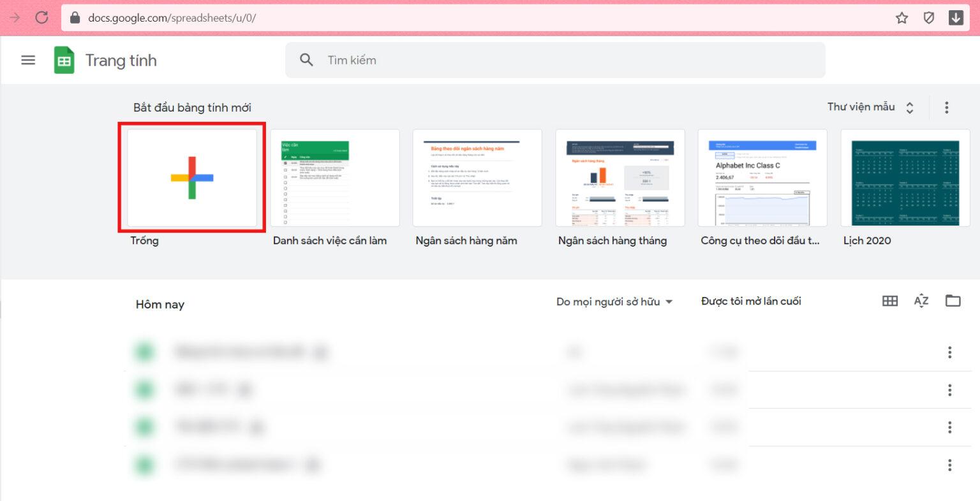This screenshot has height=501, width=980.
Task: Open template section more options menu
Action: tap(947, 107)
